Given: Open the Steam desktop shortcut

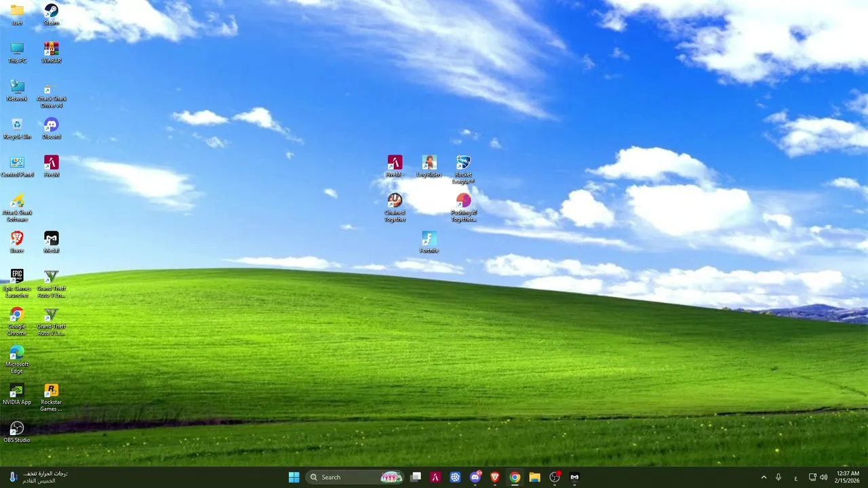Looking at the screenshot, I should [51, 14].
